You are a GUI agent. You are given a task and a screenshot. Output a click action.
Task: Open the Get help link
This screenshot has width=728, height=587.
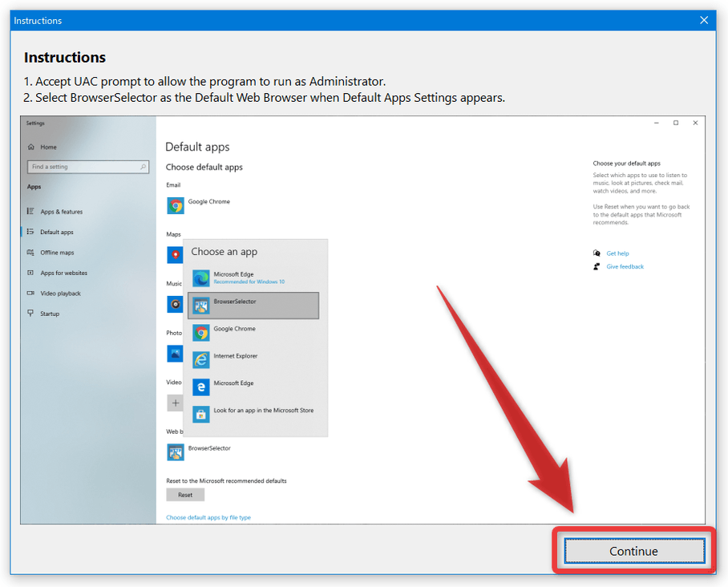point(617,253)
